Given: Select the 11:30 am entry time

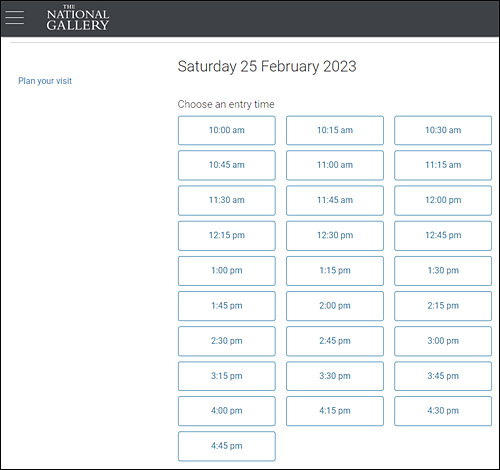Looking at the screenshot, I should [x=227, y=200].
